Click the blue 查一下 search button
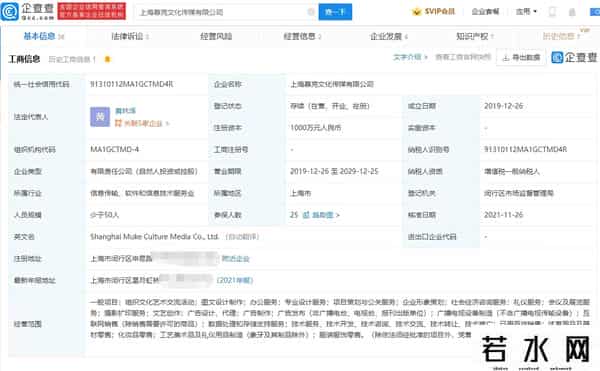 [x=335, y=12]
